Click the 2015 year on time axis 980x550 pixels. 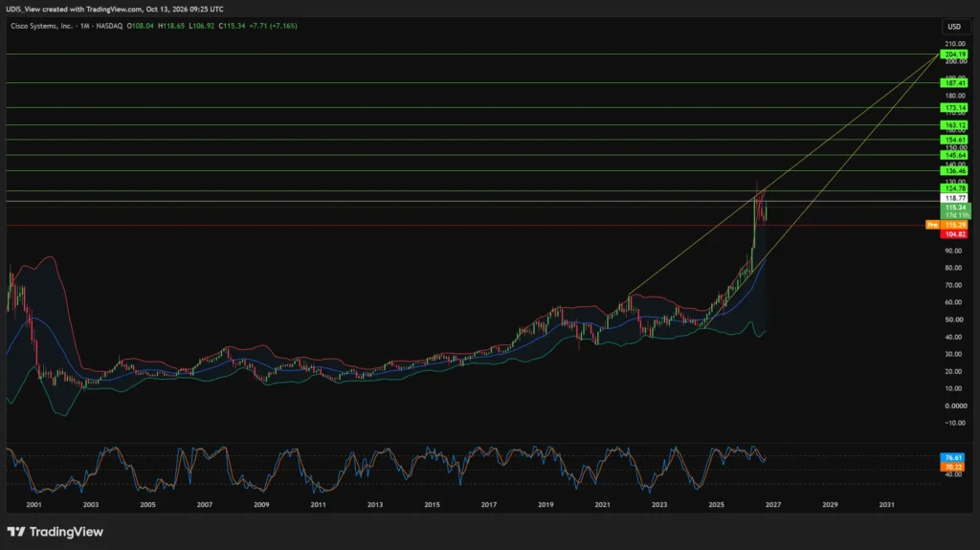432,505
